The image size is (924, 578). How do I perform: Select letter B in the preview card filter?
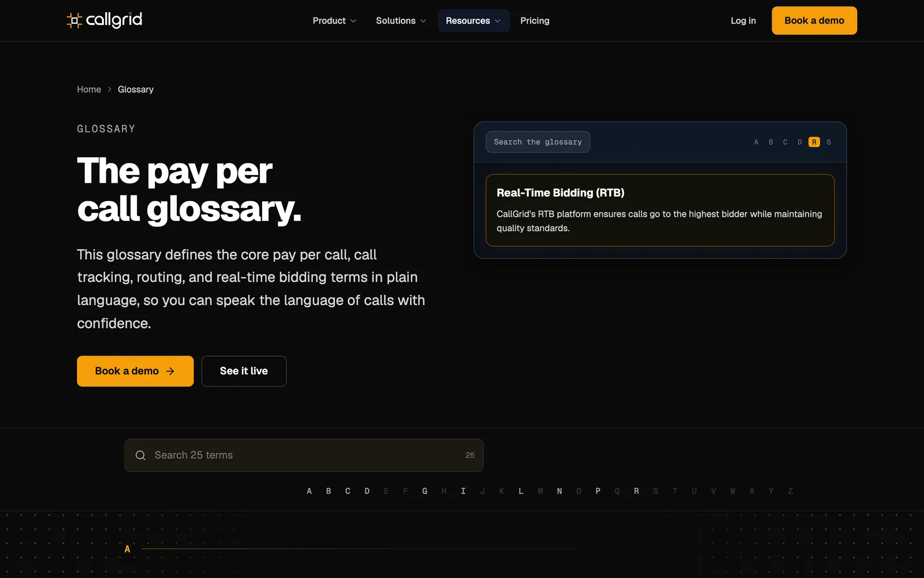[x=770, y=142]
